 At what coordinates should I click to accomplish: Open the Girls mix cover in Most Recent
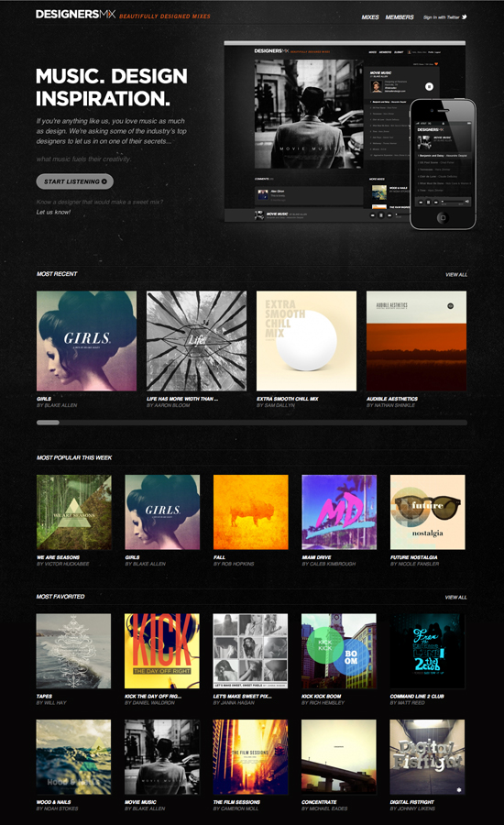[86, 341]
